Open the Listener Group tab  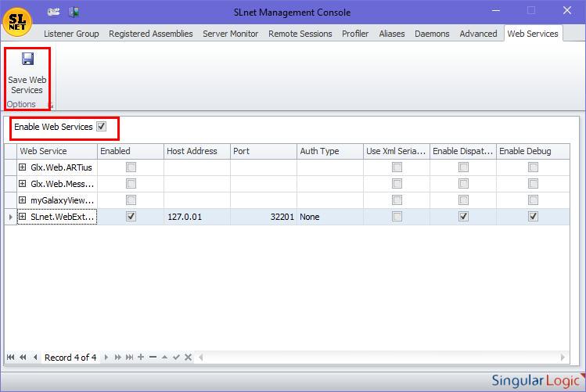pyautogui.click(x=71, y=34)
